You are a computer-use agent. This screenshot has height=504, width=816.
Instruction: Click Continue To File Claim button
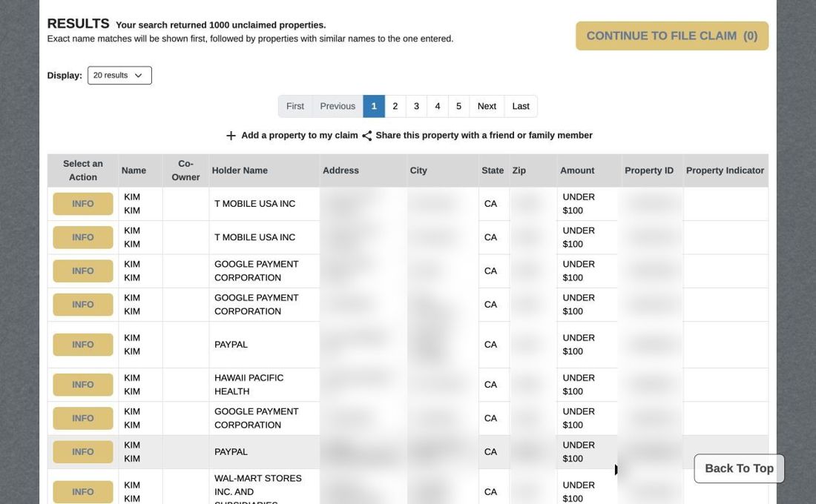point(672,36)
